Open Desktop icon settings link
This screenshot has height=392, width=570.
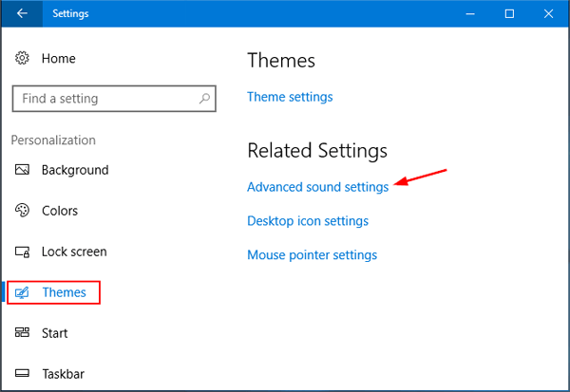pos(307,221)
